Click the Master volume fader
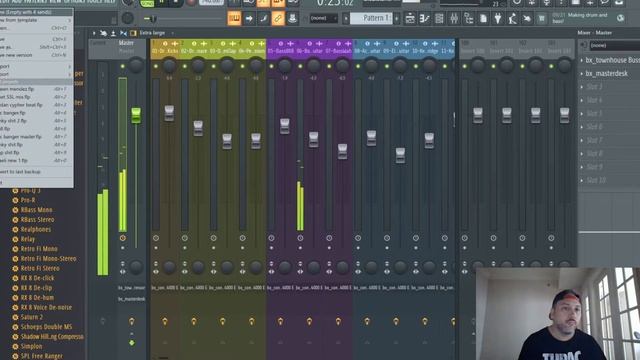The image size is (640, 360). click(136, 116)
